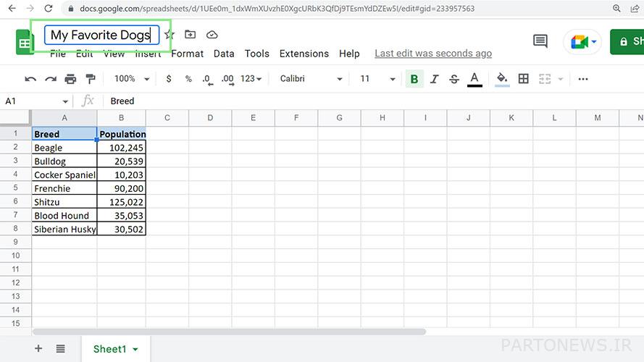
Task: Click the Print icon
Action: click(x=71, y=79)
